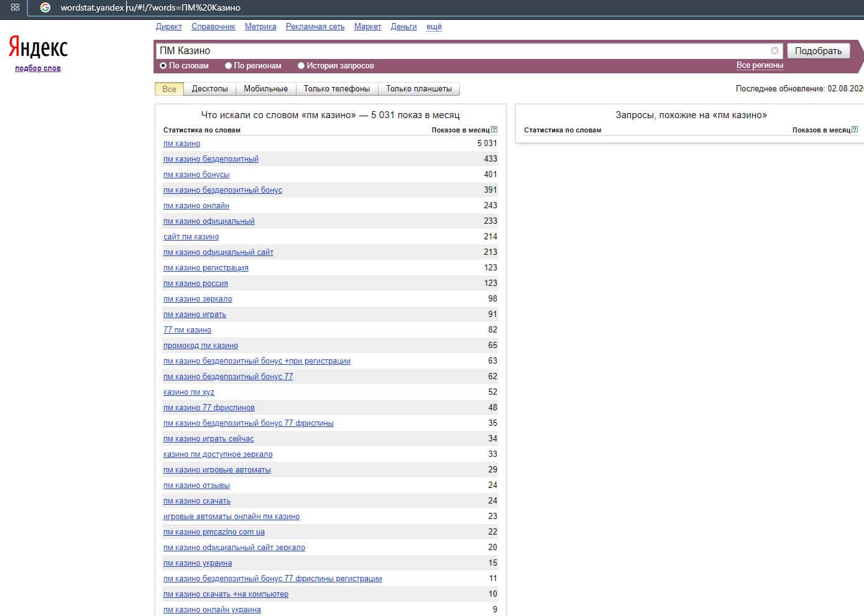Screen dimensions: 864x616
Task: Open the сайт пм казино keyword link
Action: pos(191,237)
